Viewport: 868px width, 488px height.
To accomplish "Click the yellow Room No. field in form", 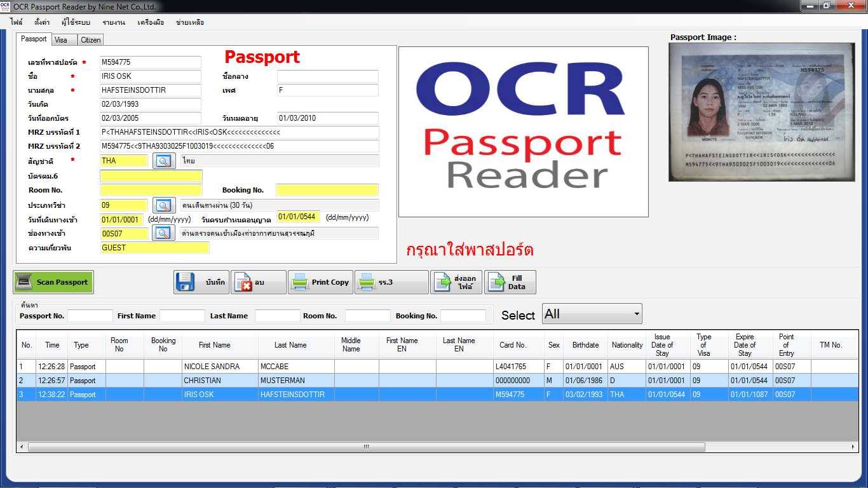I will point(151,190).
